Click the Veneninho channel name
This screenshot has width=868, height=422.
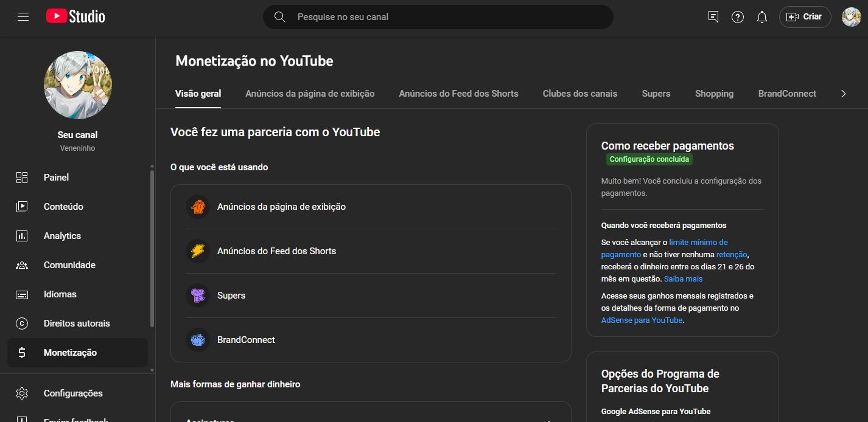pos(78,148)
